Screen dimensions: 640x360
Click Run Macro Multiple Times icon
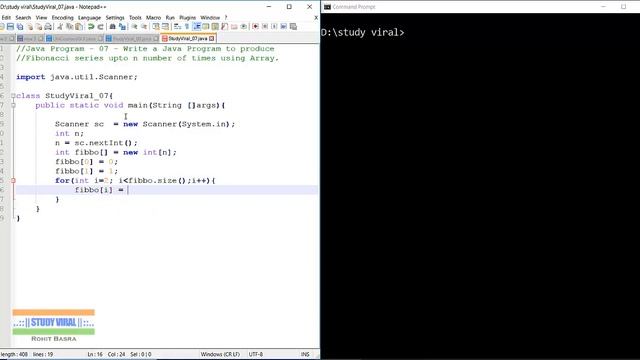tap(284, 27)
